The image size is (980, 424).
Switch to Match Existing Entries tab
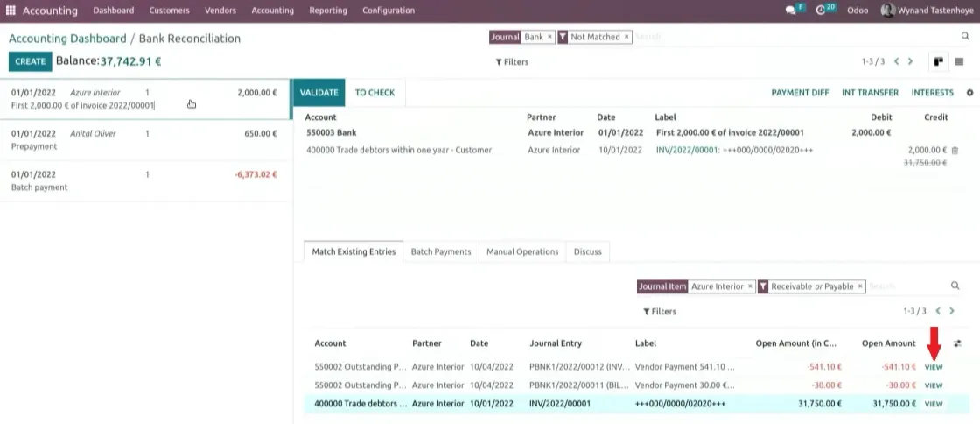[353, 251]
